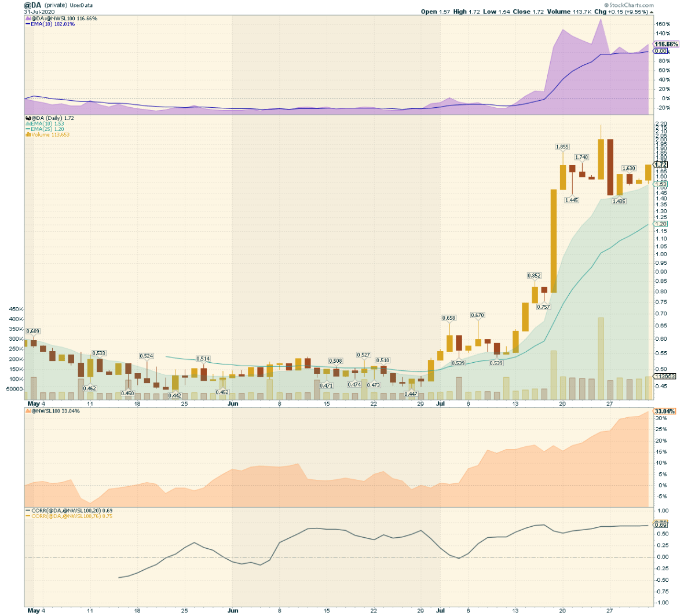684x616 pixels.
Task: Click the 33.04% value tag on right axis
Action: (x=665, y=411)
